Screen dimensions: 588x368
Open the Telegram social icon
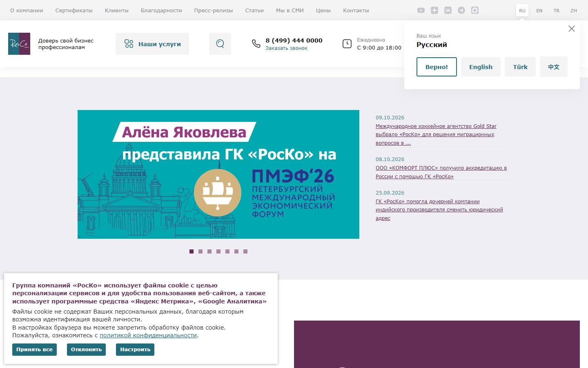tap(461, 10)
